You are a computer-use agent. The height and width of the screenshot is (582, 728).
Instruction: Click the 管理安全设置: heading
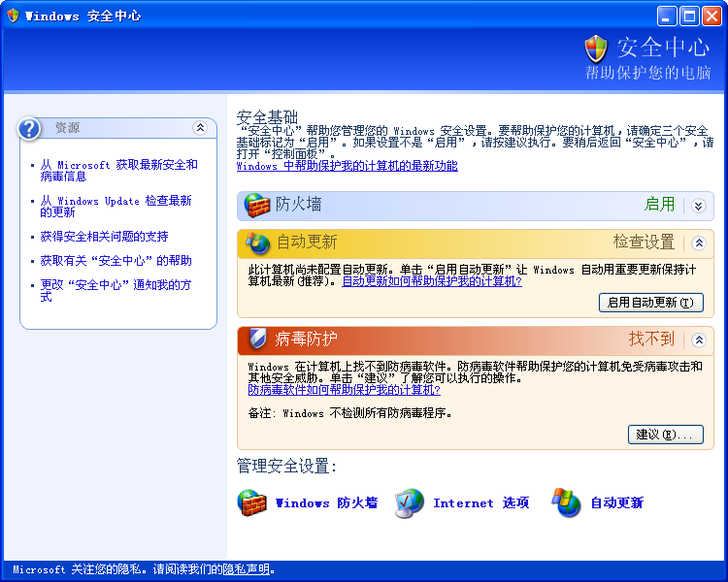286,466
